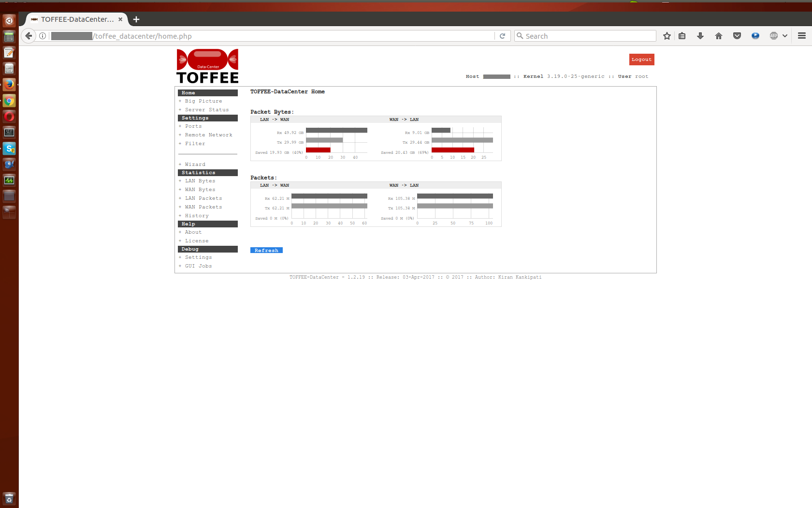This screenshot has width=812, height=508.
Task: Click the browser Back arrow button
Action: 29,36
